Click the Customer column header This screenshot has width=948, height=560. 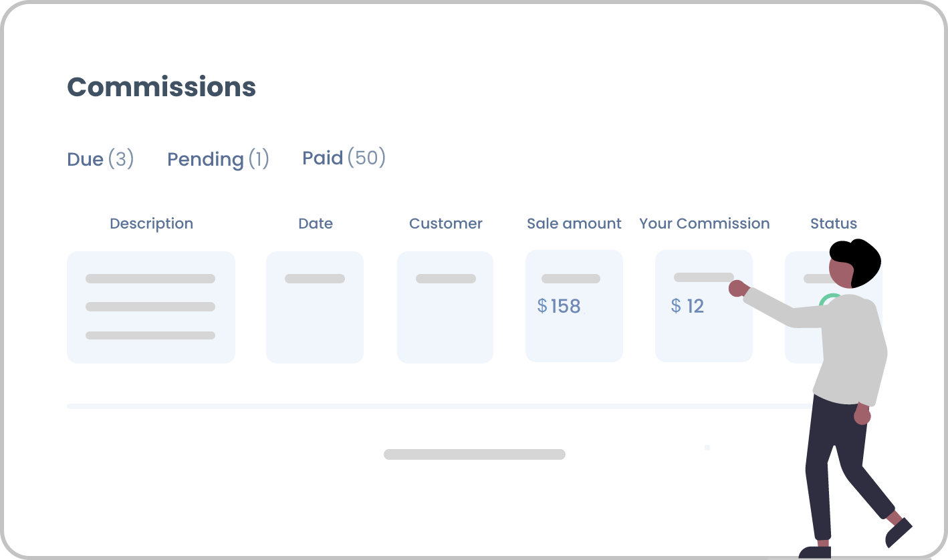point(445,223)
